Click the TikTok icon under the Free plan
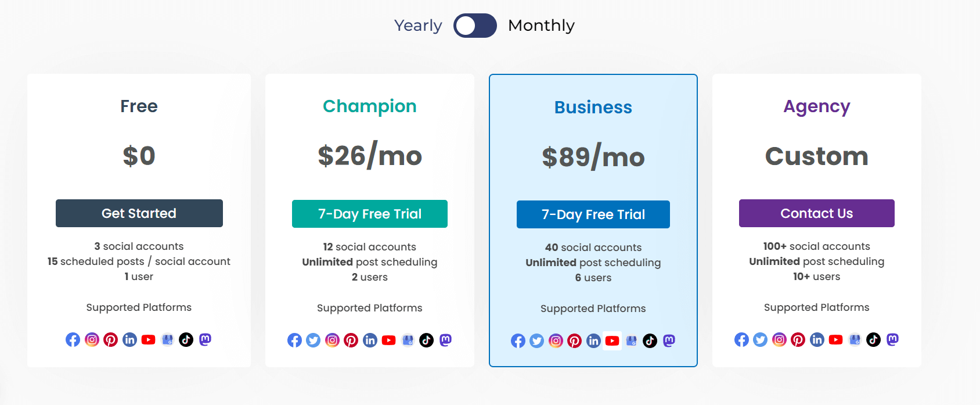980x405 pixels. [186, 339]
